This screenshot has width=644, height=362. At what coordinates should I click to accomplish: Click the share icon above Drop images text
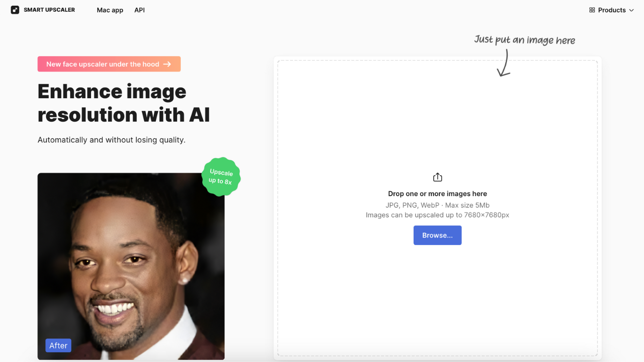[438, 177]
